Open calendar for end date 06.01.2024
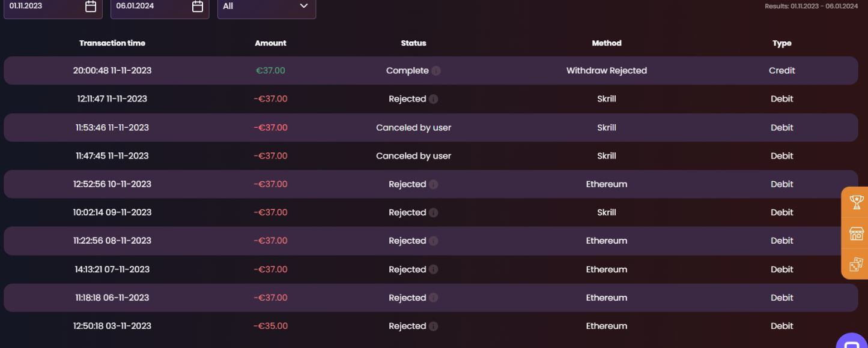868x348 pixels. point(197,6)
